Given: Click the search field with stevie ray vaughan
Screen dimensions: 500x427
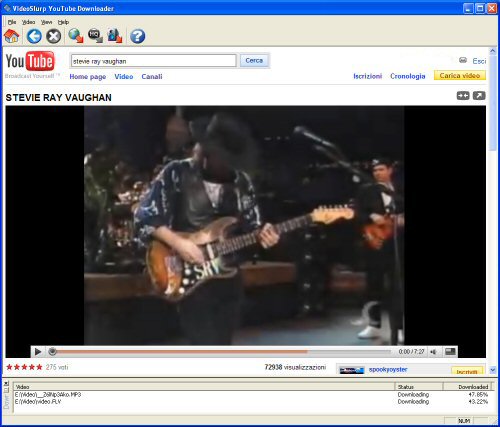Looking at the screenshot, I should coord(154,61).
